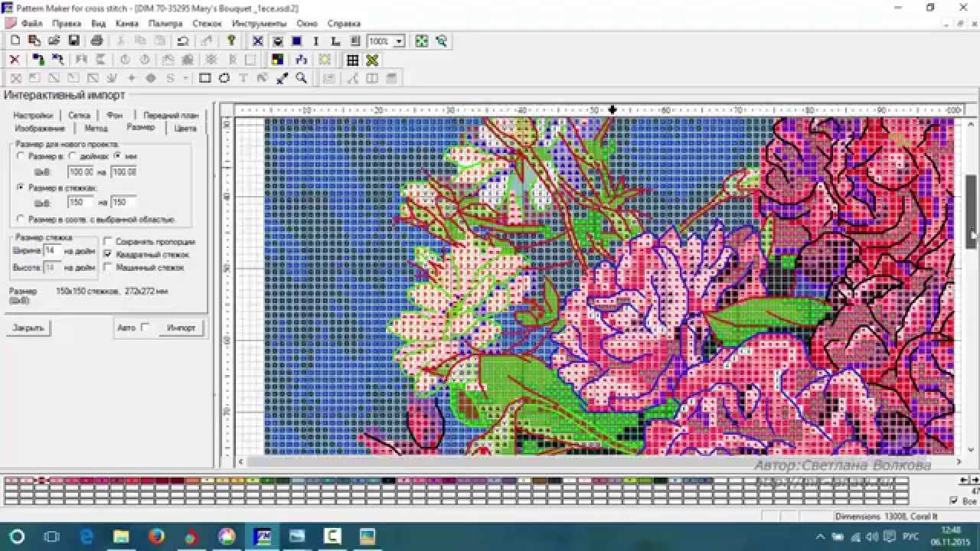Select the ellipse selection tool
Screen dimensions: 980x551
tap(224, 77)
